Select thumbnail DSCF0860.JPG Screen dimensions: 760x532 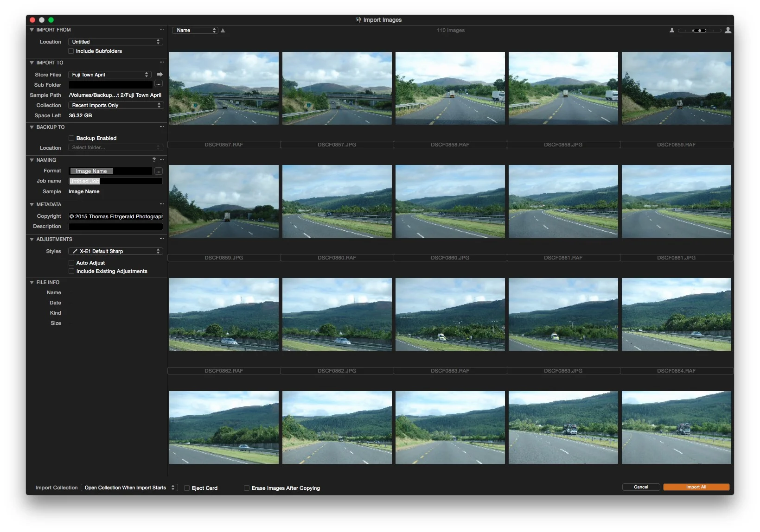[x=450, y=201]
